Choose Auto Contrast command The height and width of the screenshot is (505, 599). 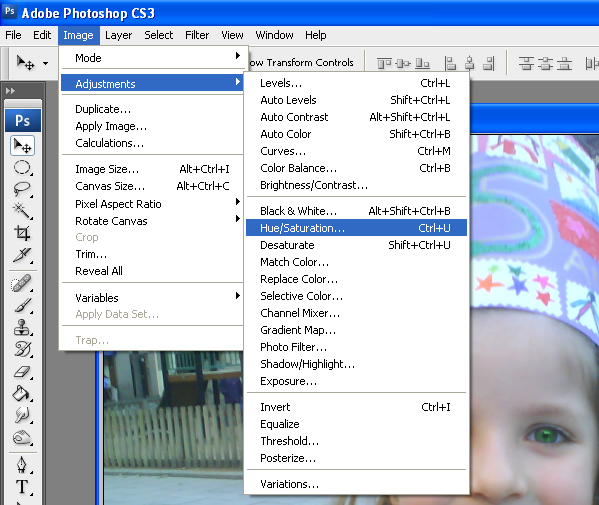[356, 117]
